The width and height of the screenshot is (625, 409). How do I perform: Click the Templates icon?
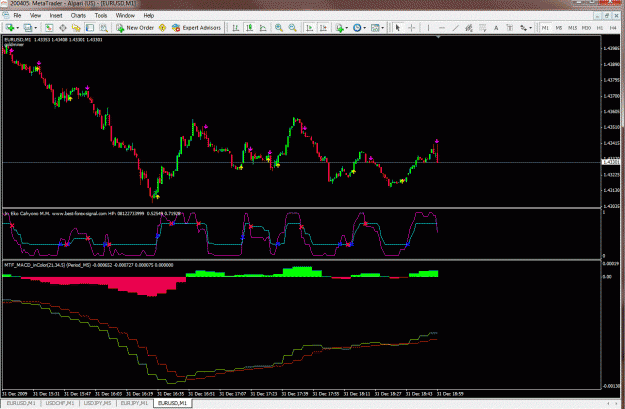pos(375,28)
